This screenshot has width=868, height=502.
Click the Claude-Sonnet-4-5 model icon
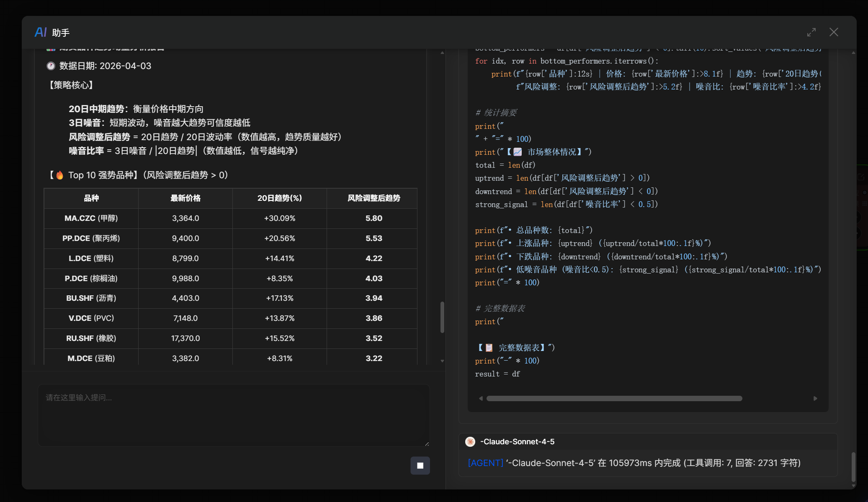[x=470, y=442]
